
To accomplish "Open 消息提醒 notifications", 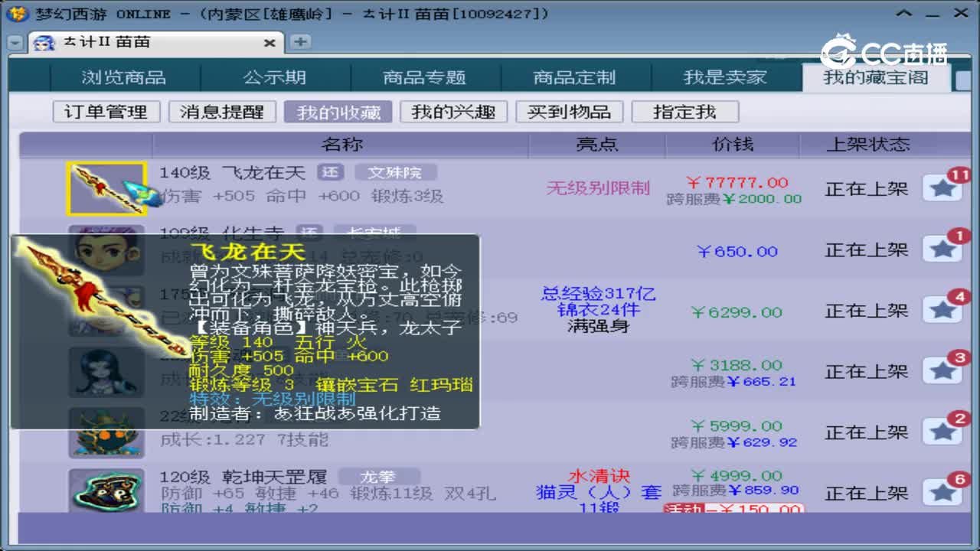I will [222, 112].
